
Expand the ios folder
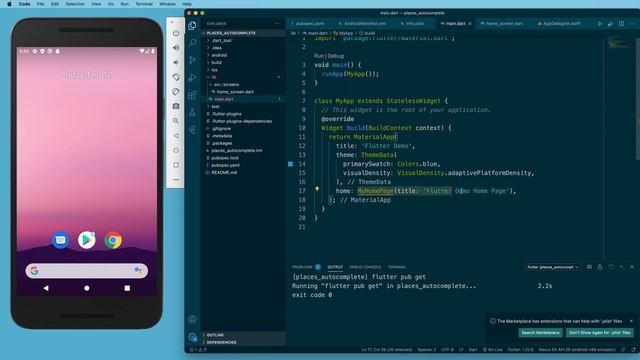click(215, 70)
